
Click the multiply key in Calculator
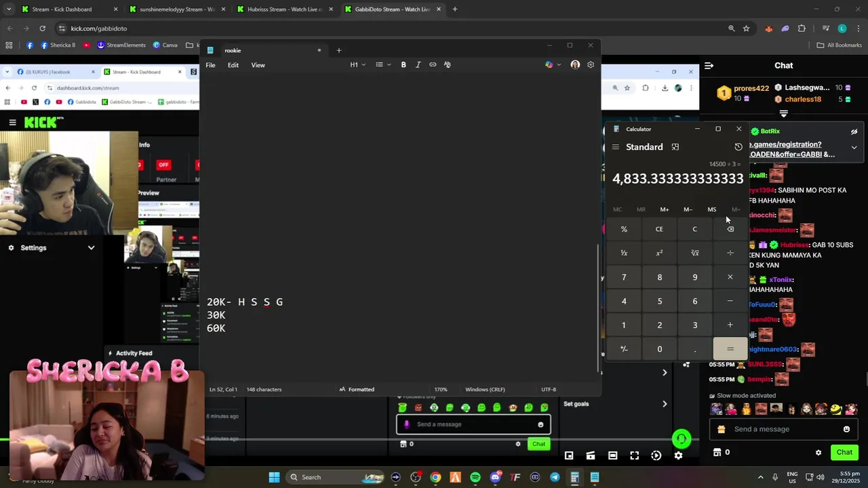730,277
